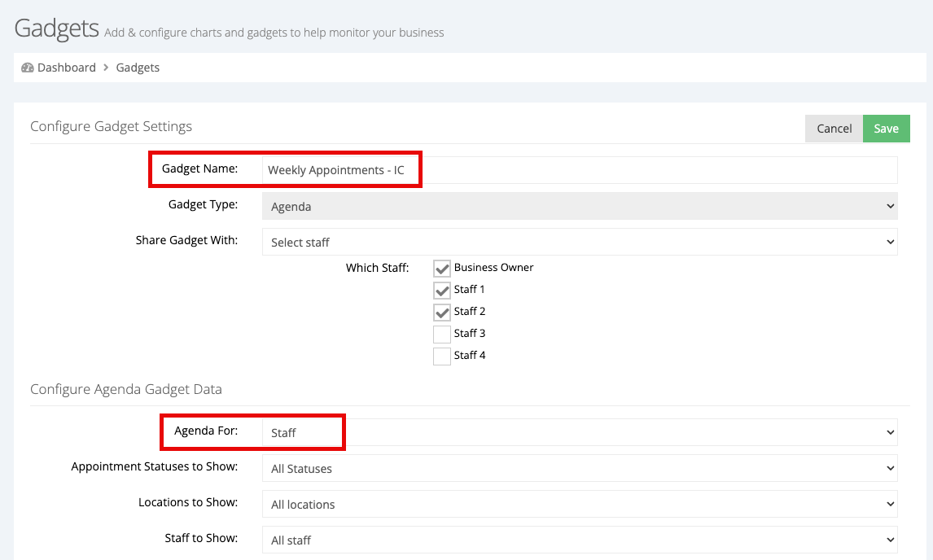Enable the Staff 4 checkbox
The height and width of the screenshot is (560, 933).
pyautogui.click(x=441, y=357)
